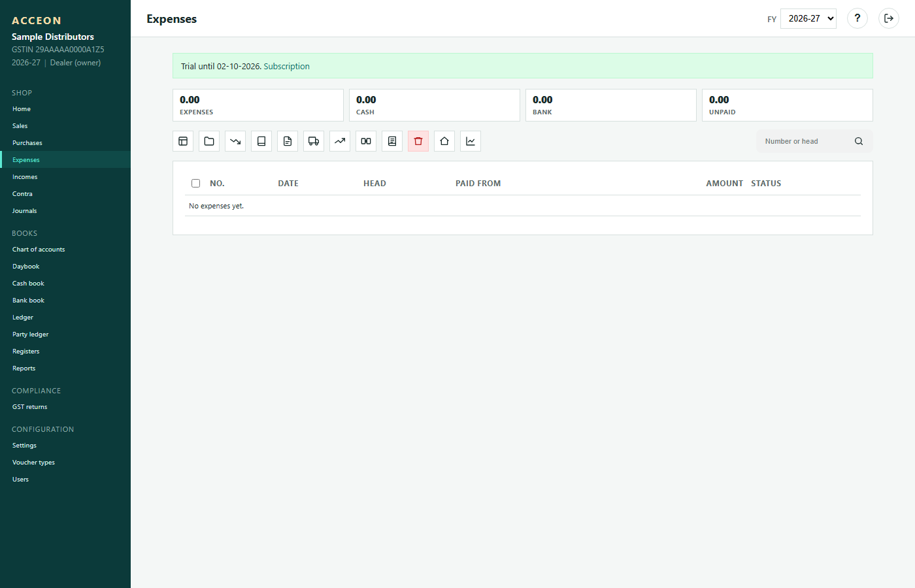Open the Users page
The image size is (915, 588).
point(65,480)
